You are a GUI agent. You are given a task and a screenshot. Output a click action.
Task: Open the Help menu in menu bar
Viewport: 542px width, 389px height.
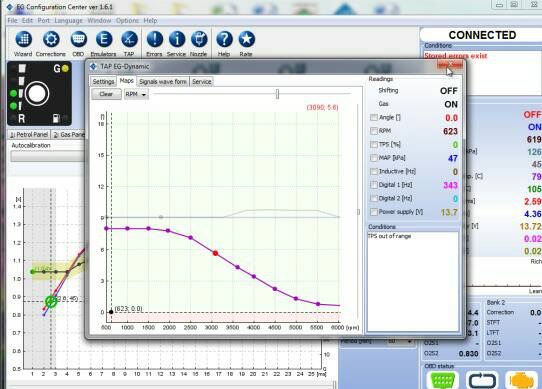tap(150, 20)
